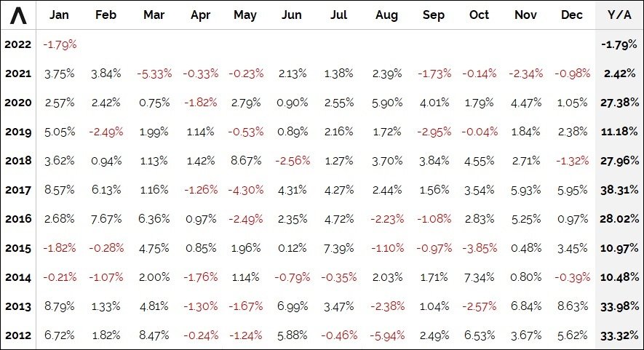Click the 2012 row label
Viewport: 644px width, 350px height.
17,335
